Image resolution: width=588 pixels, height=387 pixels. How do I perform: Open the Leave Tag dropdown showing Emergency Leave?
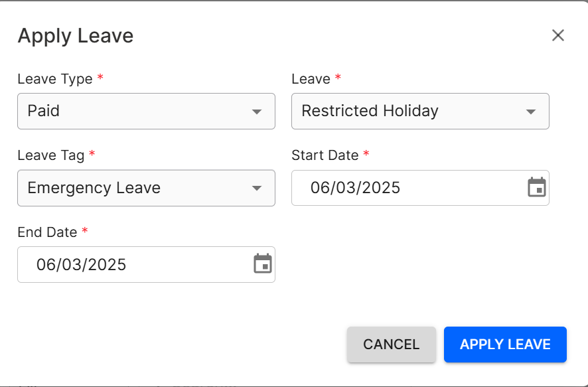click(x=146, y=188)
